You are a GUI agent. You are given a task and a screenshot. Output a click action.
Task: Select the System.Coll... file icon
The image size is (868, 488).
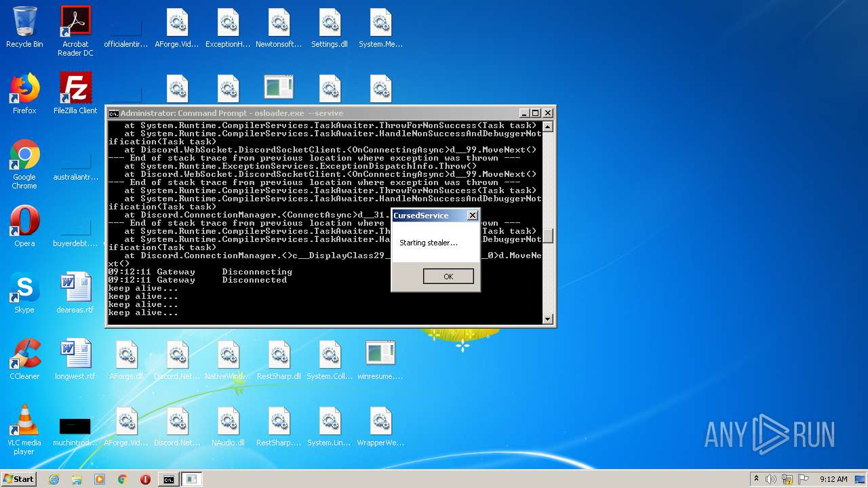click(x=330, y=360)
